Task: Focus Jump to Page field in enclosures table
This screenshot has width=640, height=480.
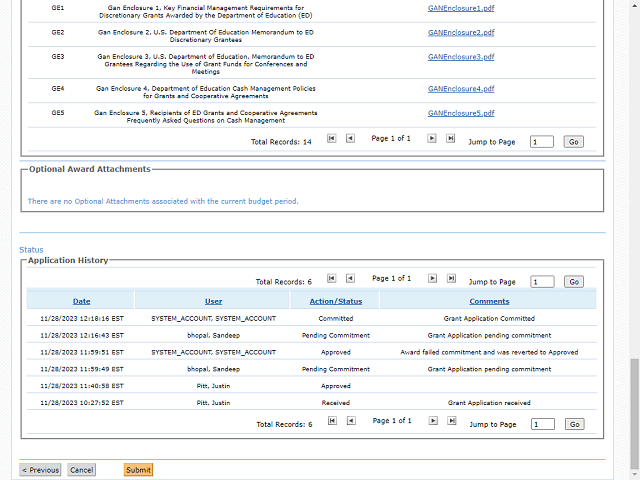Action: (x=541, y=142)
